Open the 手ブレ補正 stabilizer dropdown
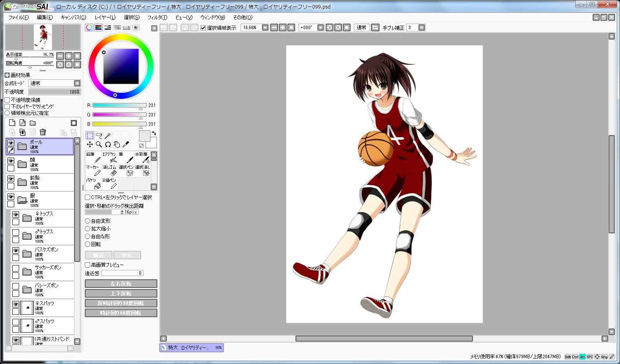 click(x=421, y=28)
